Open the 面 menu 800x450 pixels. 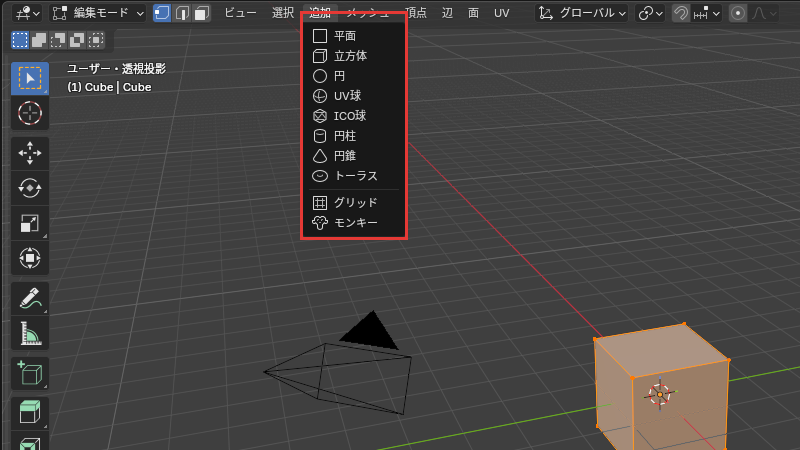tap(473, 13)
